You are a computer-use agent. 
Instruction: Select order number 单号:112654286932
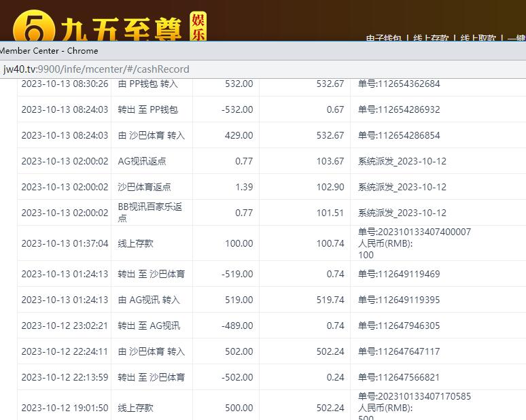point(399,109)
